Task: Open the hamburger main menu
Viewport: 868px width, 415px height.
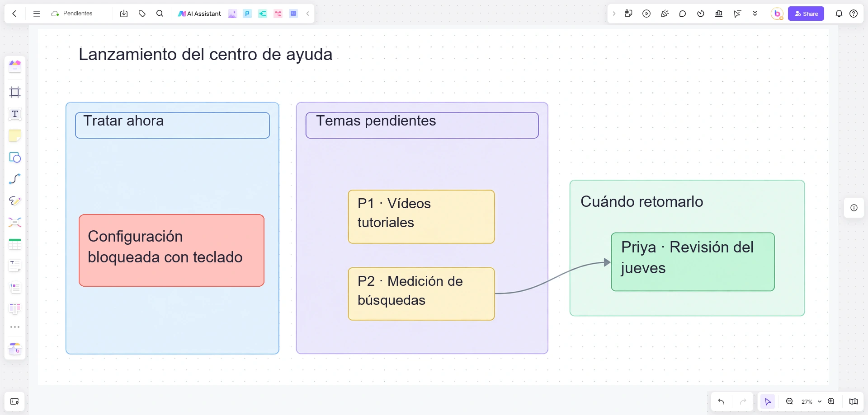Action: click(x=37, y=14)
